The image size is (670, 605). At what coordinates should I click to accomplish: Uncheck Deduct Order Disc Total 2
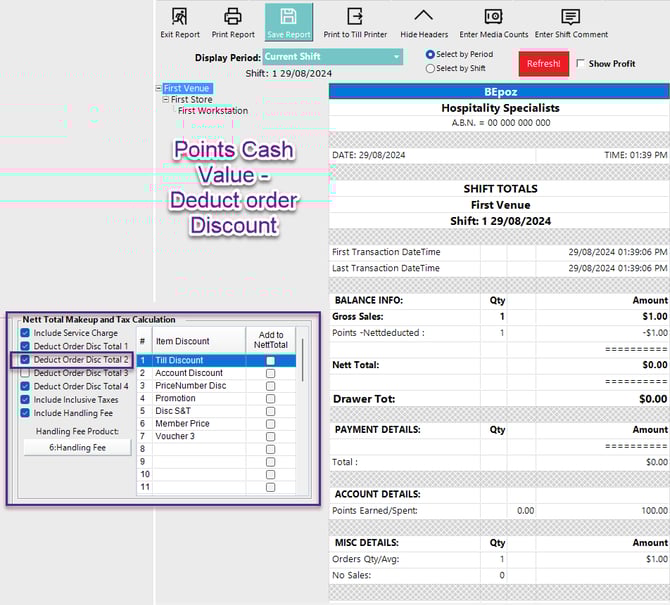[26, 360]
